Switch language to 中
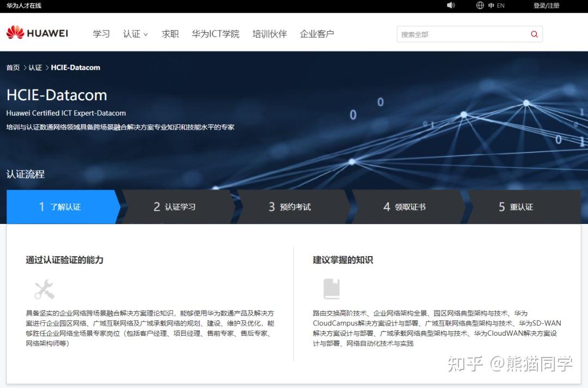 [x=492, y=5]
